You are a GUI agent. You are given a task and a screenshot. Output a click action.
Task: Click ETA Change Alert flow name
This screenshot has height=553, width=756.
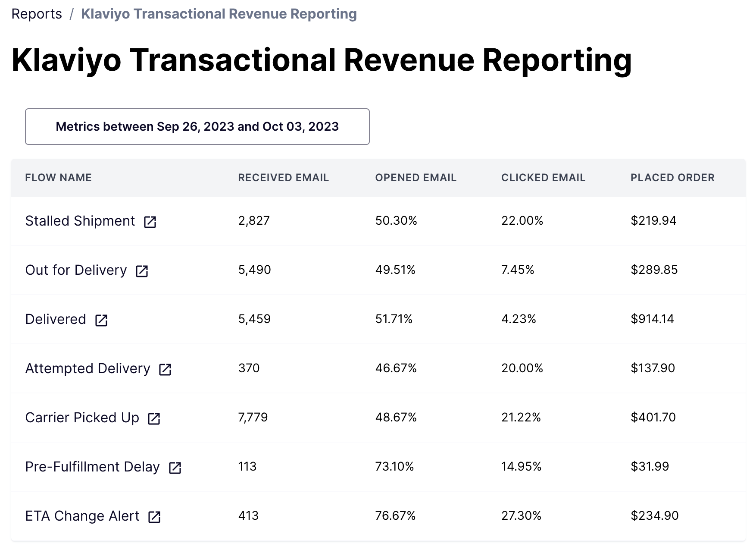(x=82, y=516)
